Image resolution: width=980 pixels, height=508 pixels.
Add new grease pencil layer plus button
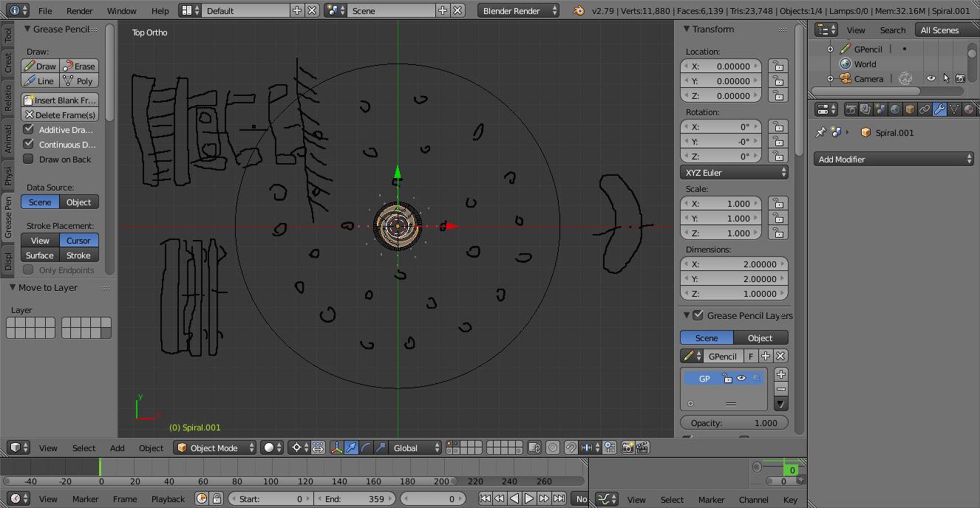[x=781, y=374]
